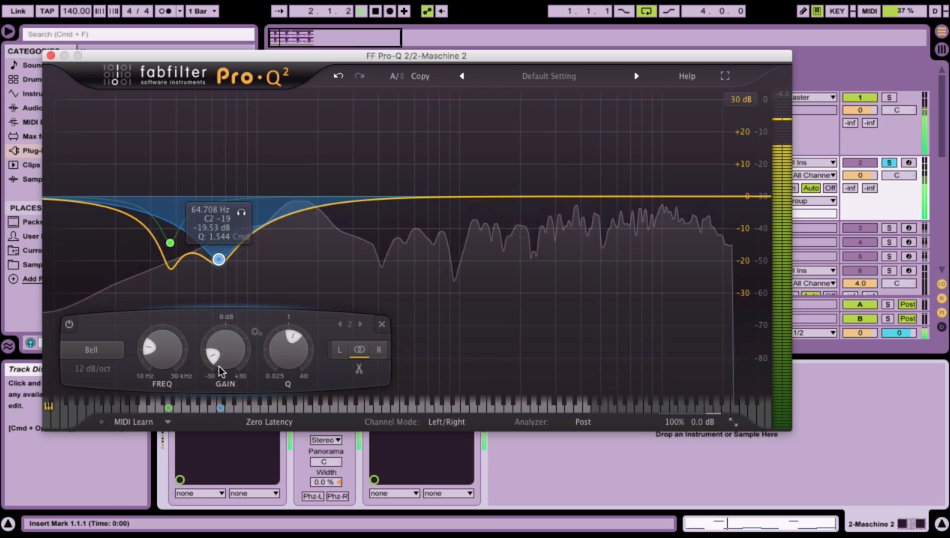
Task: Click the 30 dB display range selector
Action: point(740,99)
